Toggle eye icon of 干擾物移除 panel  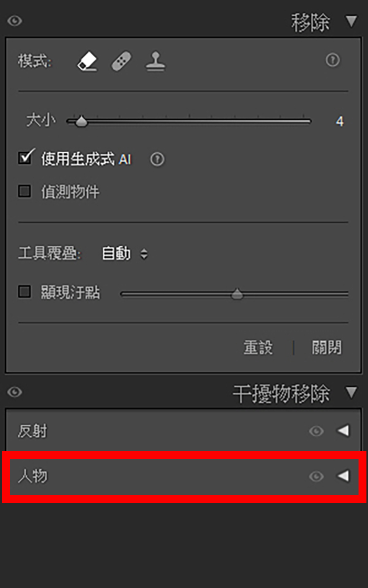(14, 392)
